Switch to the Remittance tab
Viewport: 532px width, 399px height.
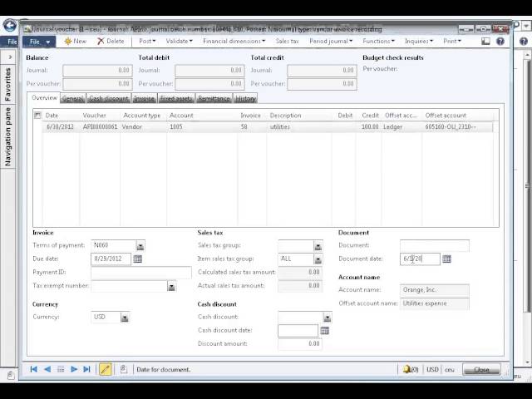214,98
